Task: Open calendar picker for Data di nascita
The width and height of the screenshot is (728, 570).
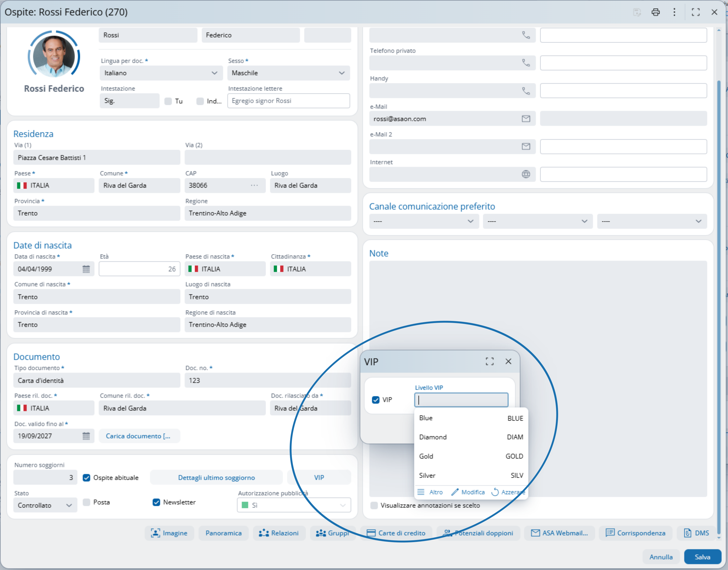Action: click(86, 269)
